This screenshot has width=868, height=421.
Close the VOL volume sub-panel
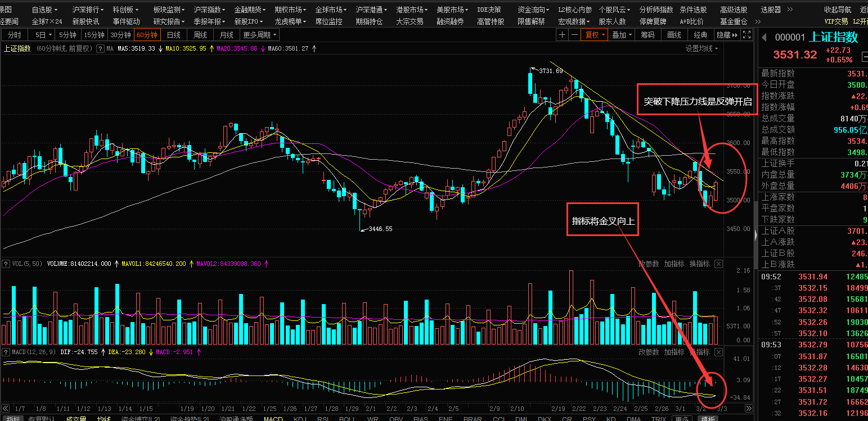click(718, 264)
